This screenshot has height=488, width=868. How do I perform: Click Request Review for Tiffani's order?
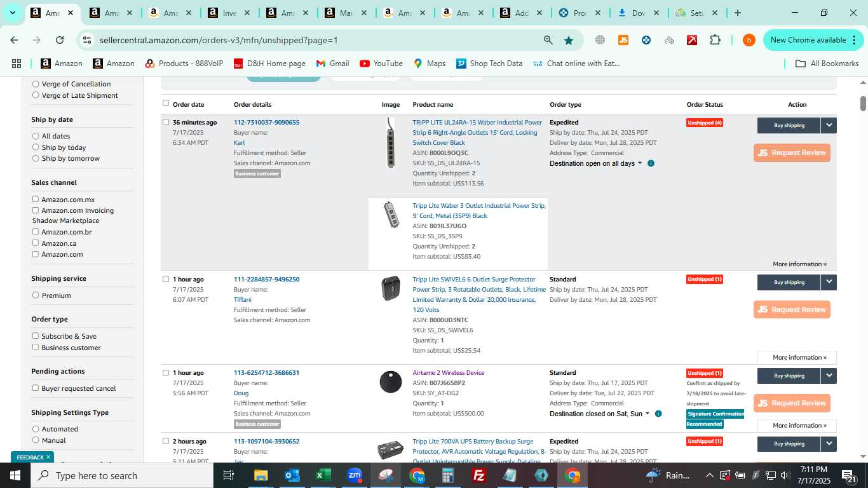coord(792,309)
